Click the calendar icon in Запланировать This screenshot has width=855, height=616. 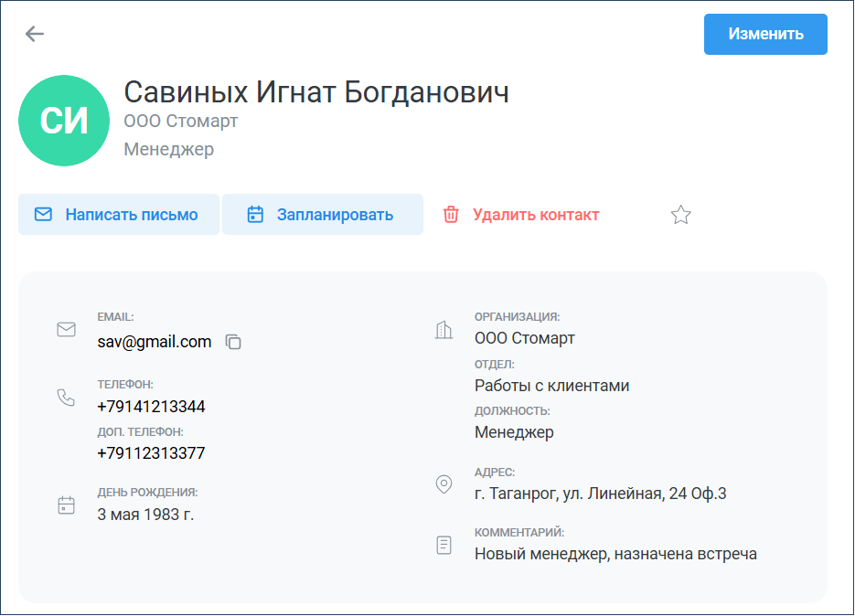255,214
